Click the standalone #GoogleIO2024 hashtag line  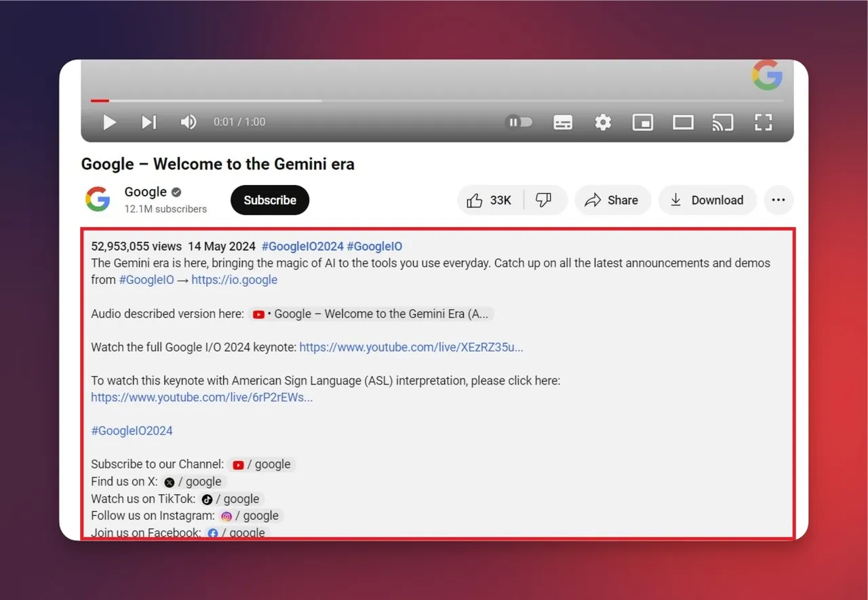point(132,431)
